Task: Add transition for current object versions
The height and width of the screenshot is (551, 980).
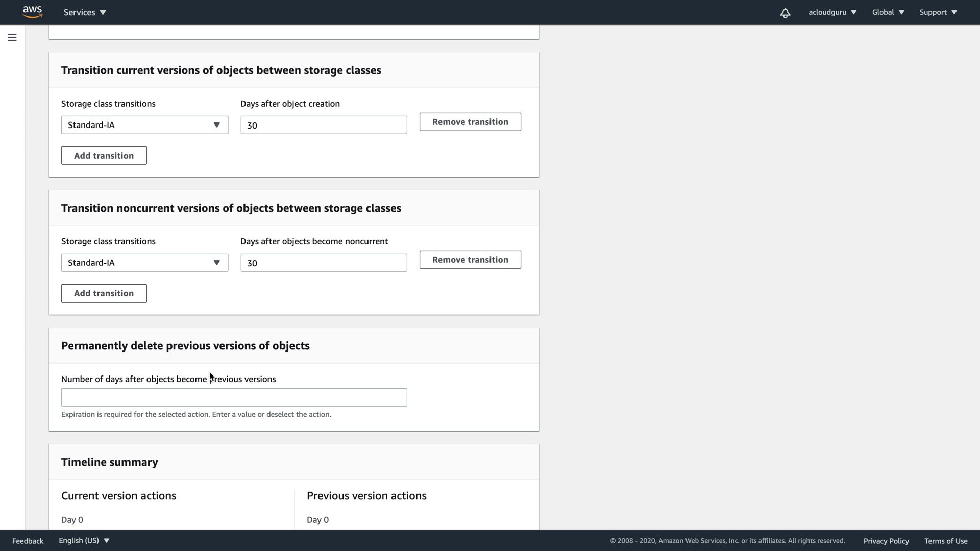Action: point(104,156)
